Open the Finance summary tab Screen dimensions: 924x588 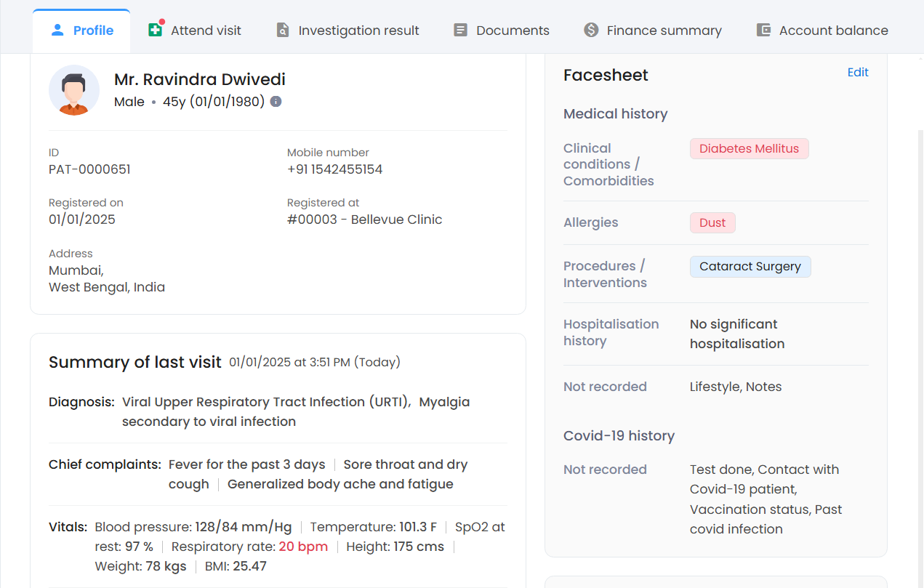point(664,31)
